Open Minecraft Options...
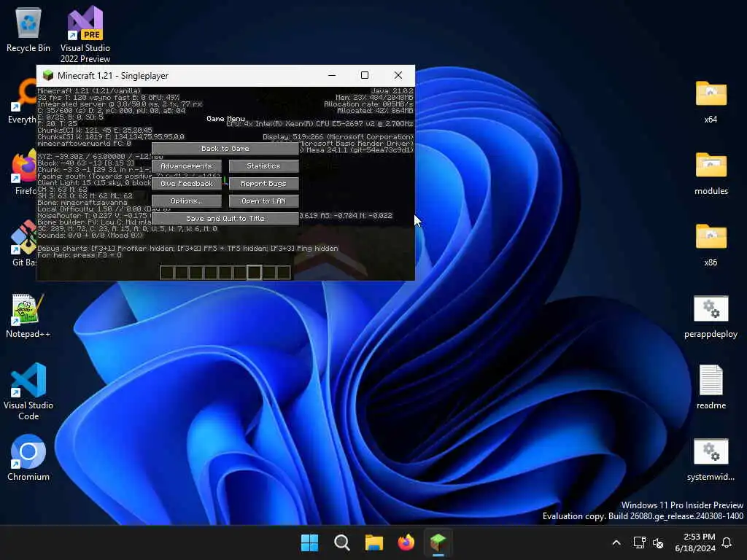Image resolution: width=747 pixels, height=560 pixels. click(186, 201)
